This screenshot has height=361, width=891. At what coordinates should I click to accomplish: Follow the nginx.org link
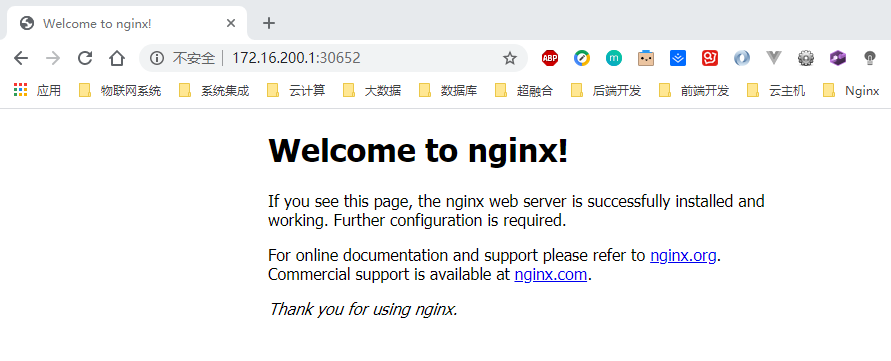[683, 256]
